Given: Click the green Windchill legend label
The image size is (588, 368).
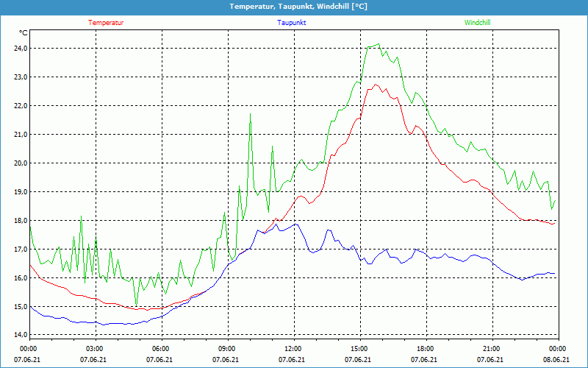Looking at the screenshot, I should tap(477, 23).
